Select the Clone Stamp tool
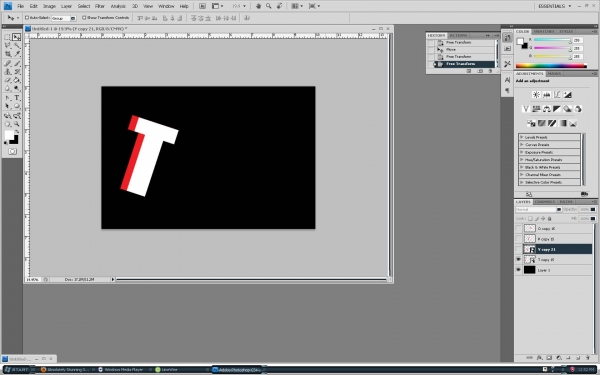 point(7,72)
